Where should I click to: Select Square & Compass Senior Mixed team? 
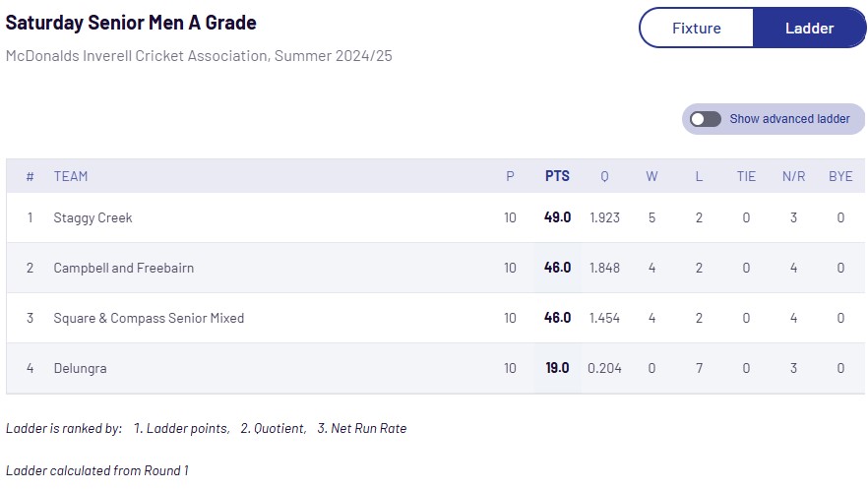149,318
